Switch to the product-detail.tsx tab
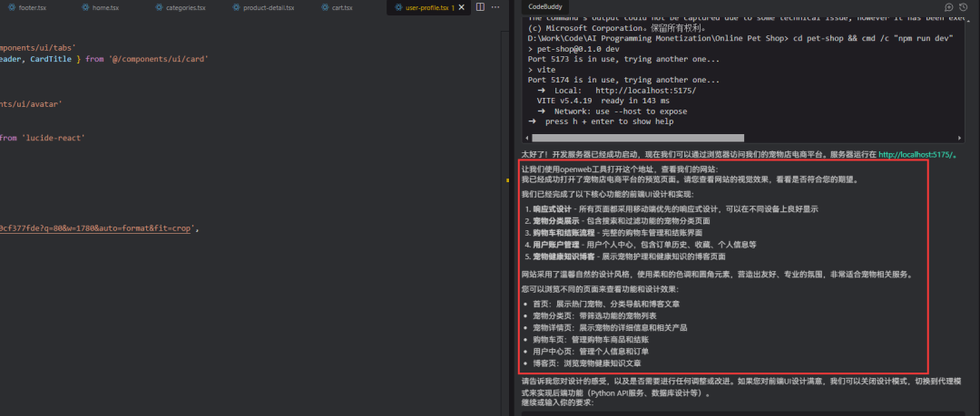 [269, 7]
